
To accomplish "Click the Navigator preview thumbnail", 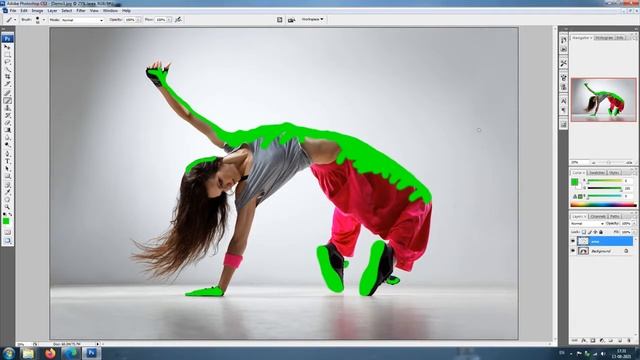I will point(604,100).
